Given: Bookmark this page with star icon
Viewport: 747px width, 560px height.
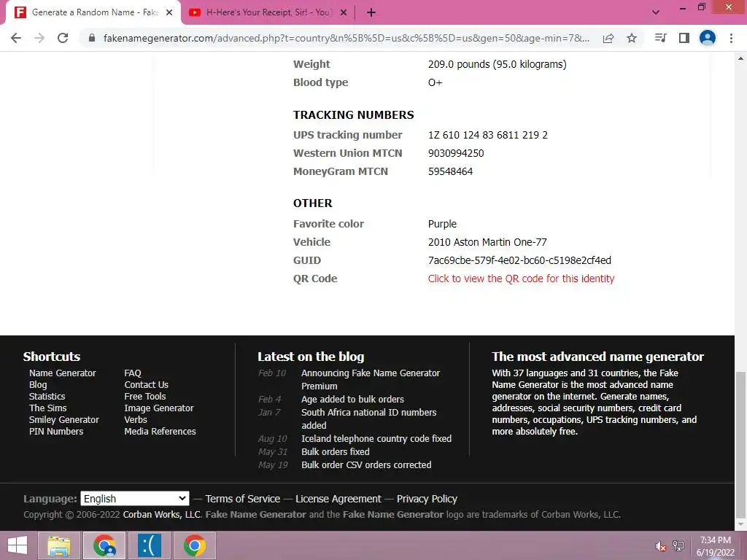Looking at the screenshot, I should [x=632, y=38].
